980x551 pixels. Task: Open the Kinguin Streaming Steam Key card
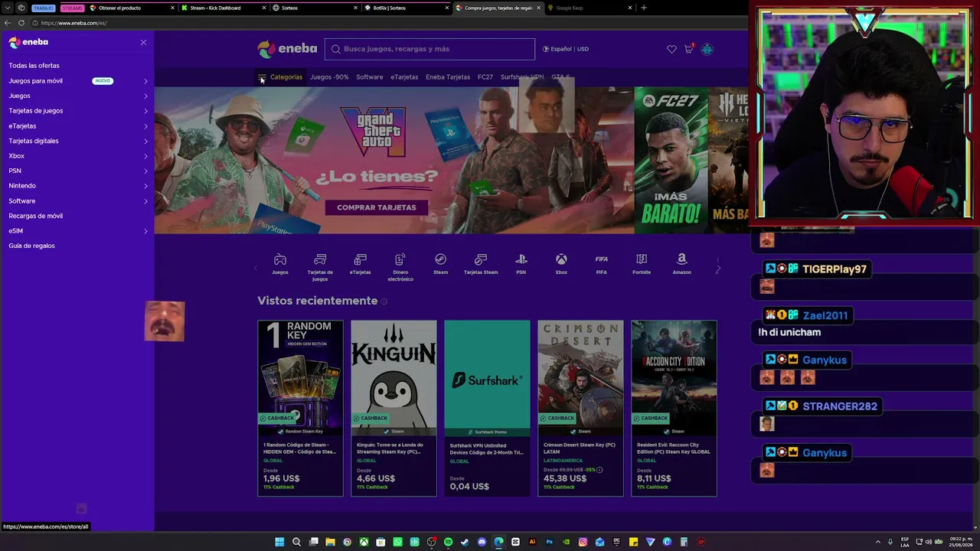[x=394, y=408]
